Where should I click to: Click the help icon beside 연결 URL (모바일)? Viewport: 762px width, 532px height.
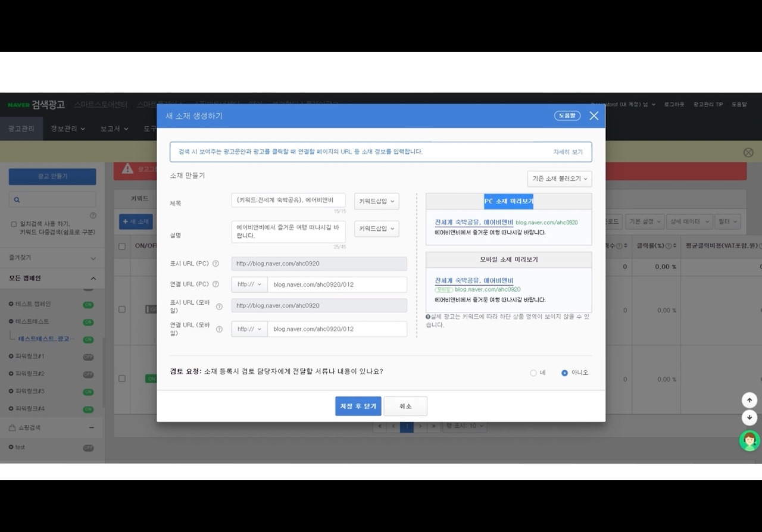click(219, 329)
